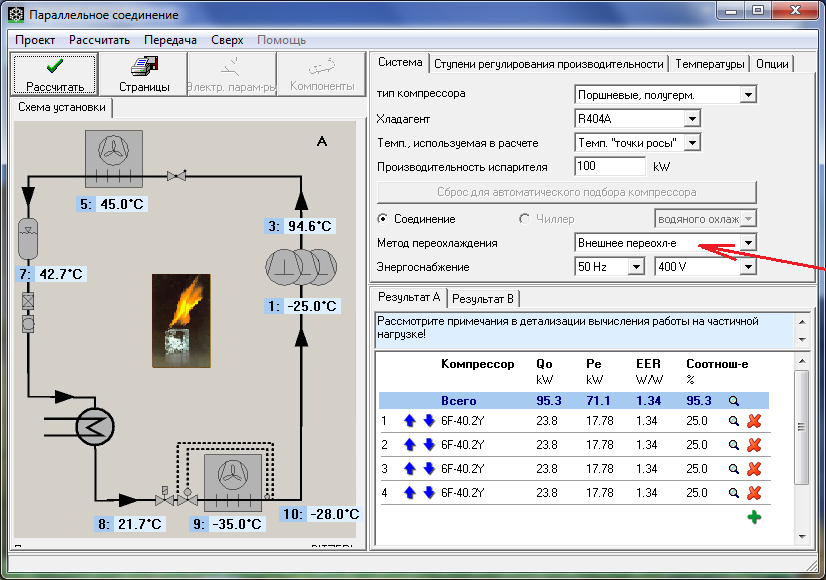Click the Рассчитать checkmark toolbar button

[x=55, y=74]
